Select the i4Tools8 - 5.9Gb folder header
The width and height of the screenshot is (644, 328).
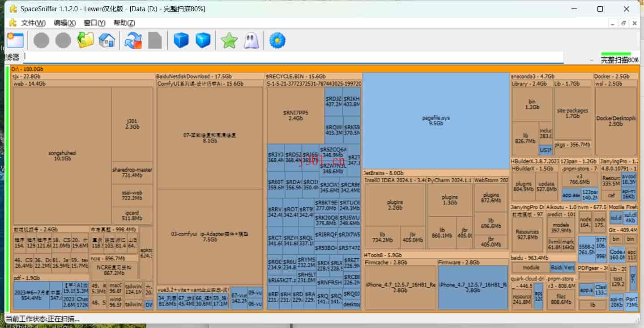pos(436,255)
